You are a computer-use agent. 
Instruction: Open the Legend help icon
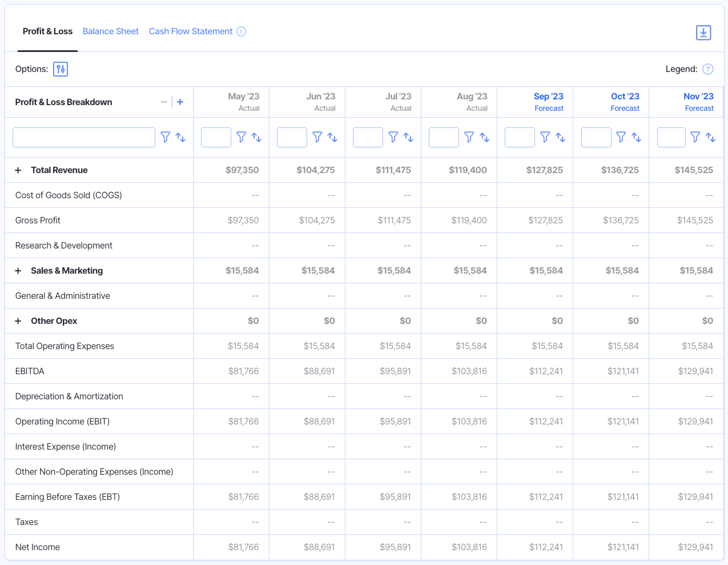[707, 69]
